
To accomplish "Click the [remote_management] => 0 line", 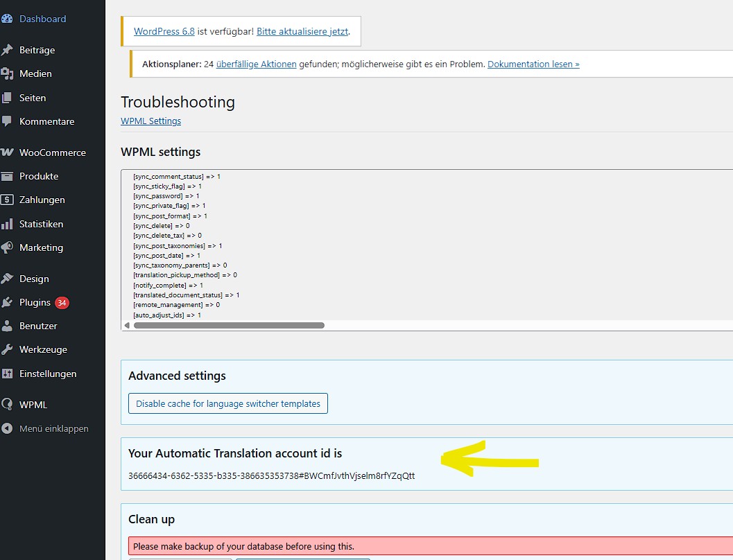I will pyautogui.click(x=176, y=305).
